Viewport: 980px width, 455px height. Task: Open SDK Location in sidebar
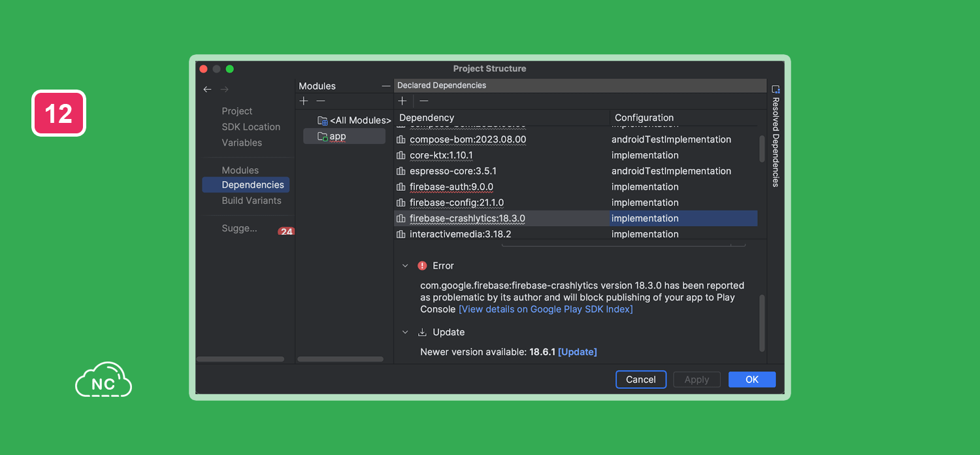(x=251, y=127)
